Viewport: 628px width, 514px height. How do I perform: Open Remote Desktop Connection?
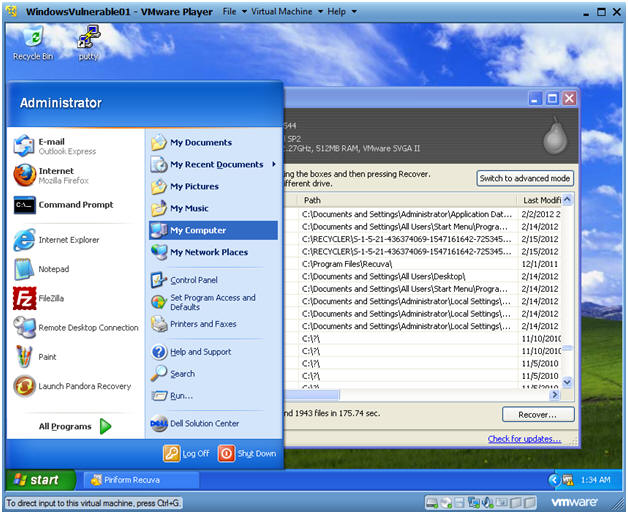click(75, 327)
